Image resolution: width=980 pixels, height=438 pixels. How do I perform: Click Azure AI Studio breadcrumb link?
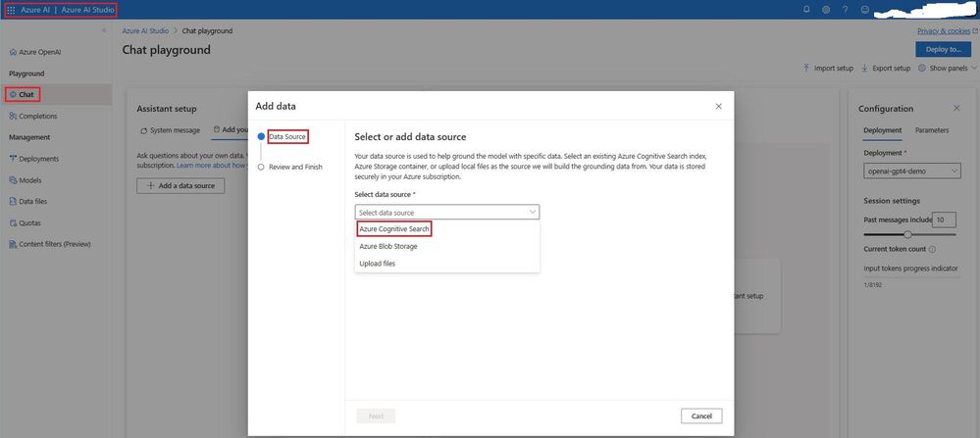point(145,30)
